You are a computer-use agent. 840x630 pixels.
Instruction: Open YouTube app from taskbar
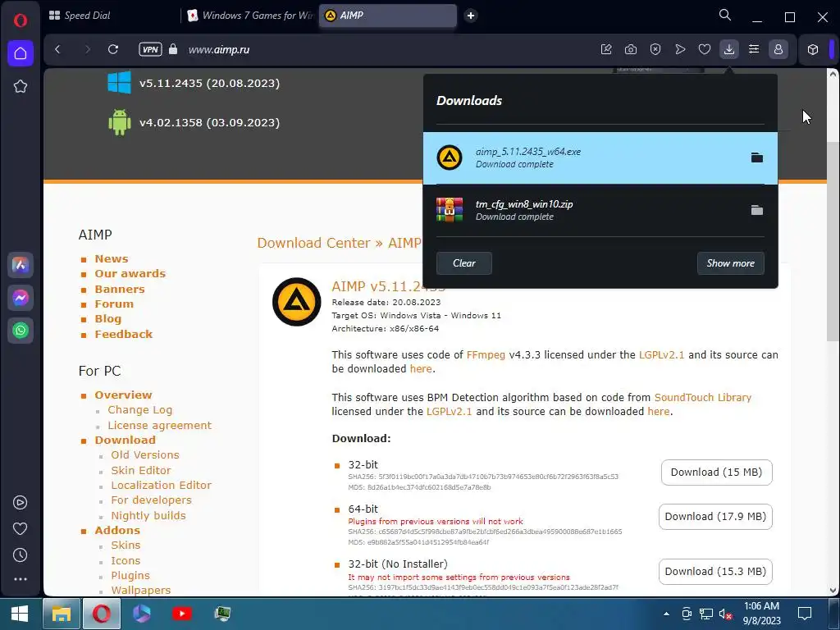click(x=181, y=614)
